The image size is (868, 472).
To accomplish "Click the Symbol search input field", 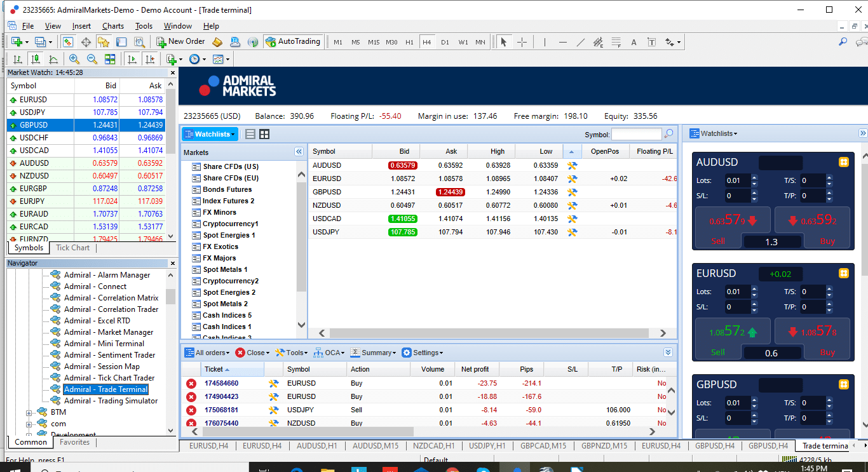I will (636, 134).
